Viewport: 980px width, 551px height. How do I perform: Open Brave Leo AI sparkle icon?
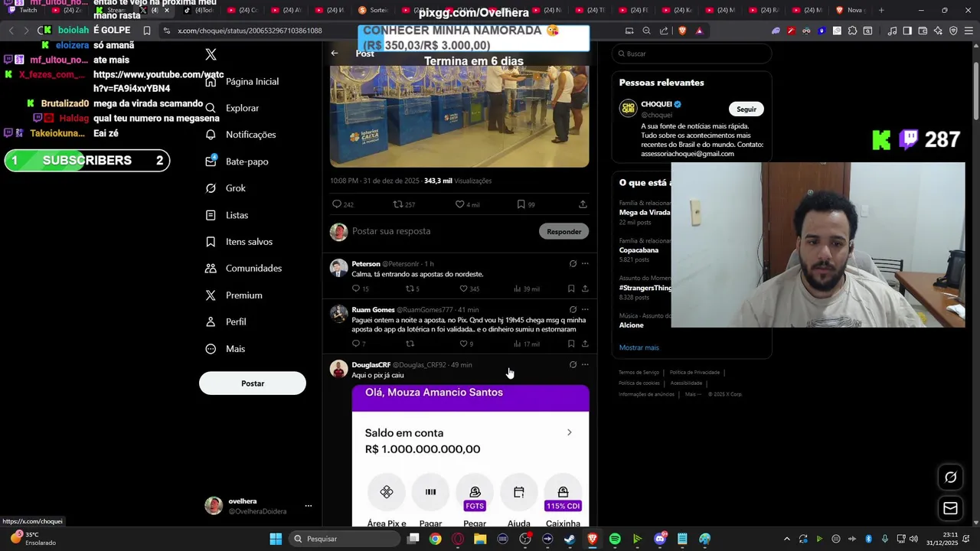pyautogui.click(x=938, y=31)
